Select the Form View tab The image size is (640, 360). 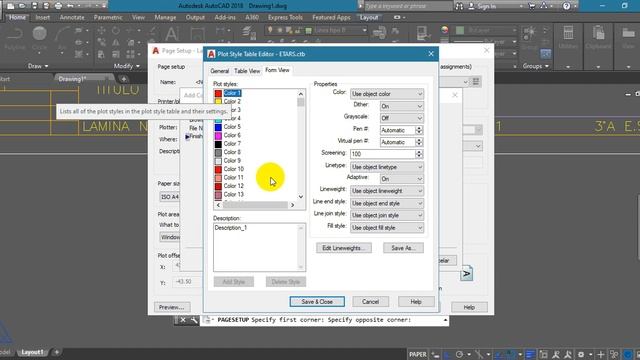point(277,70)
